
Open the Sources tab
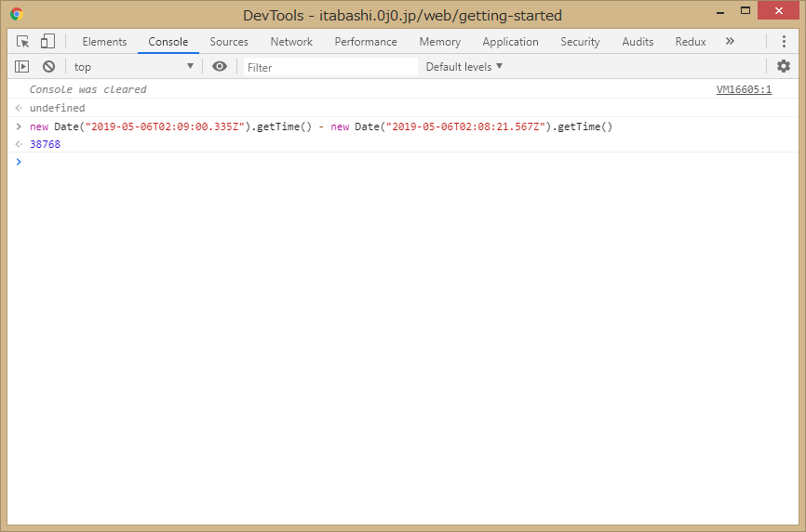(229, 42)
